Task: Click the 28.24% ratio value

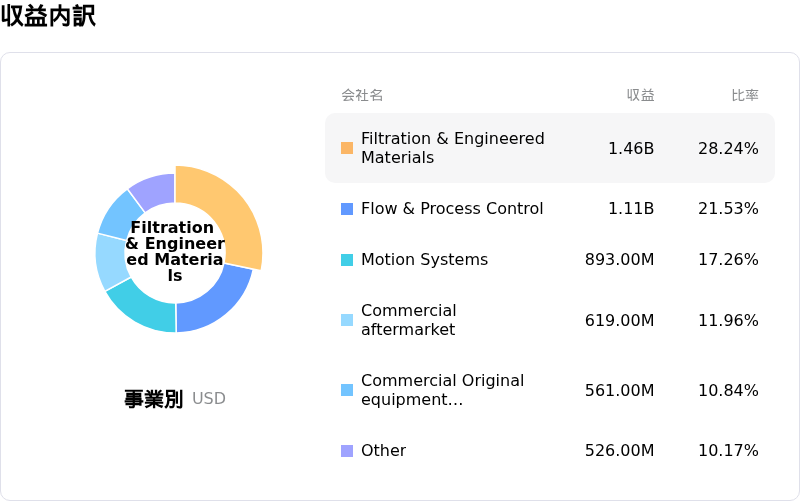Action: point(728,148)
